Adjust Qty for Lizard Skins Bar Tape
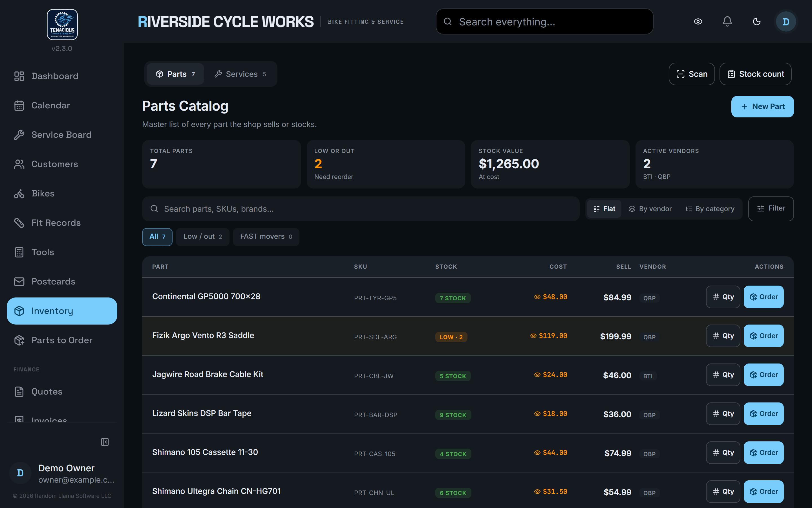This screenshot has height=508, width=812. [723, 414]
